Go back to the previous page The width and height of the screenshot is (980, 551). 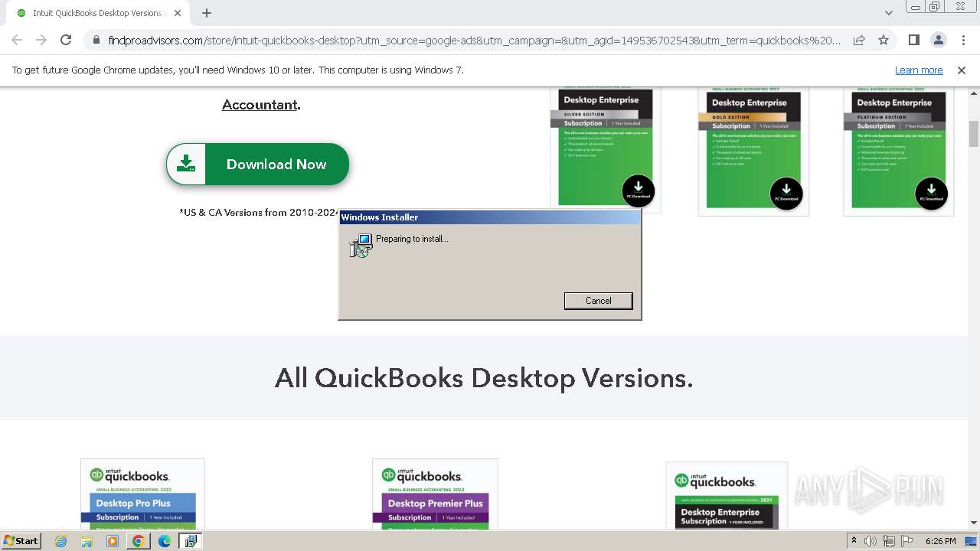click(x=17, y=40)
